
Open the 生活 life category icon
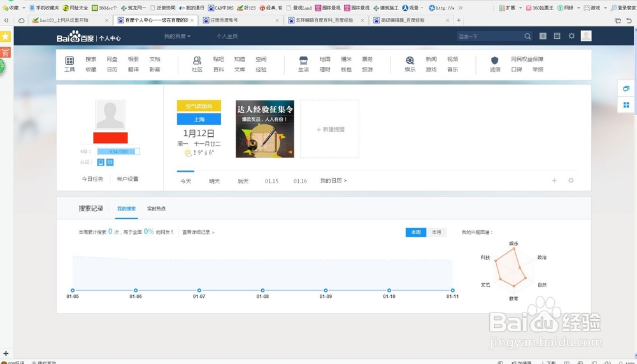click(303, 61)
